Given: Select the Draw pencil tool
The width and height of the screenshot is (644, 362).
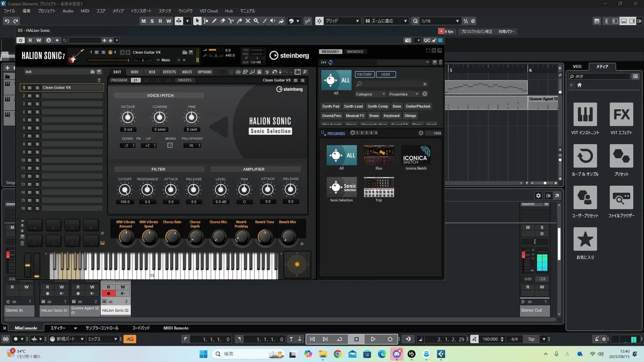Looking at the screenshot, I should coord(214,21).
